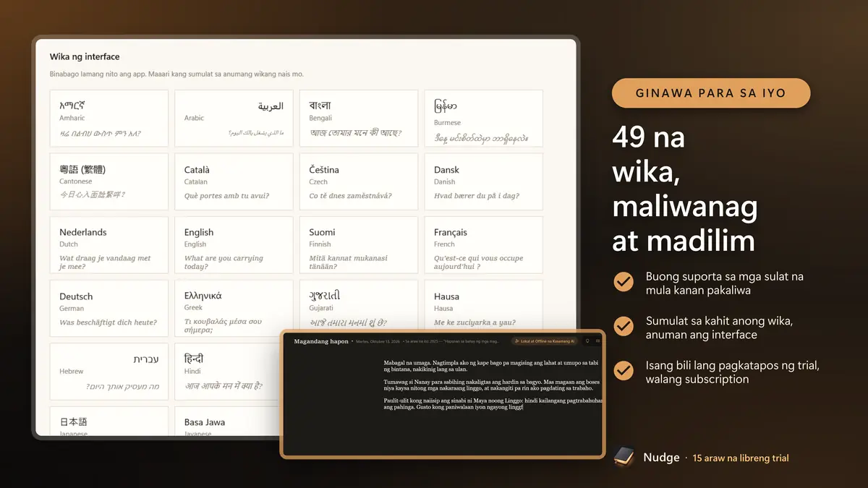Choose the Burmese language card
Viewport: 868px width, 488px height.
[483, 119]
